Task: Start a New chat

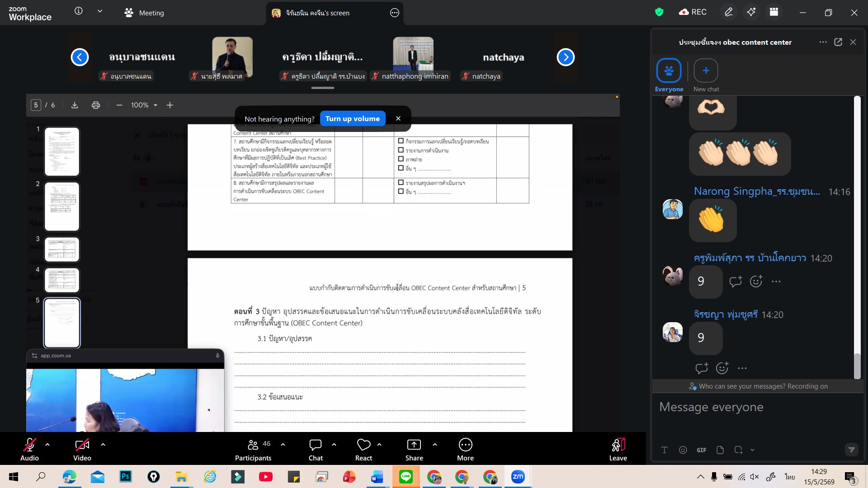Action: (x=706, y=75)
